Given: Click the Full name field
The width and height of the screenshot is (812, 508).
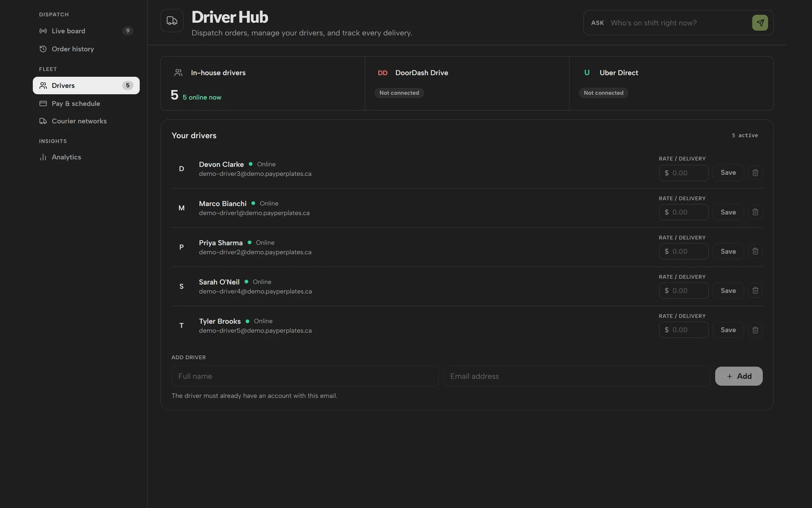Looking at the screenshot, I should tap(305, 376).
